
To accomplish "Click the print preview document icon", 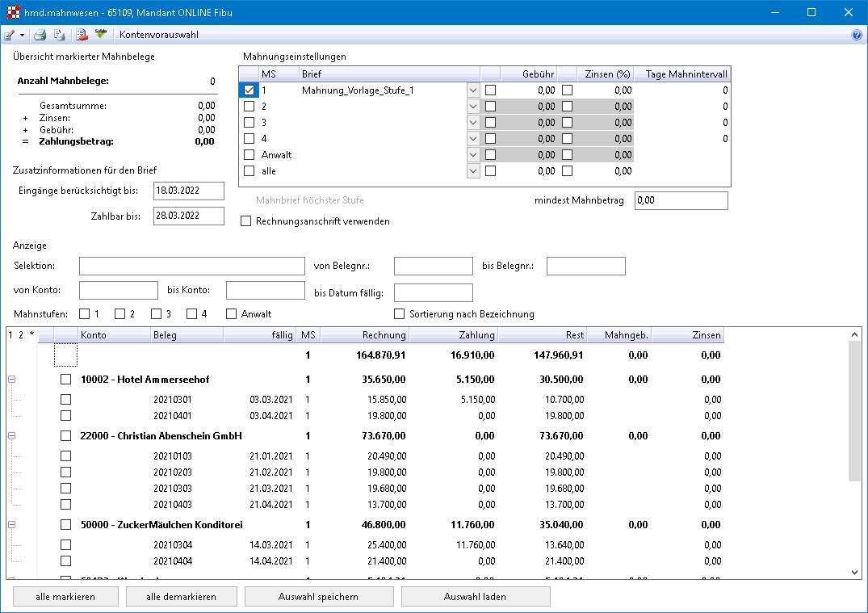I will click(60, 35).
